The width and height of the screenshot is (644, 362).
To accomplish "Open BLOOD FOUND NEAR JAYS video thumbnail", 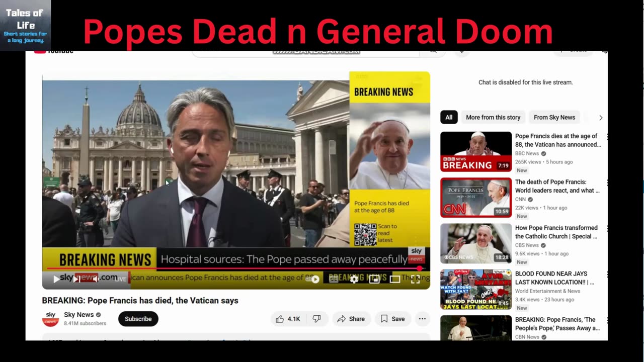I will [x=476, y=289].
